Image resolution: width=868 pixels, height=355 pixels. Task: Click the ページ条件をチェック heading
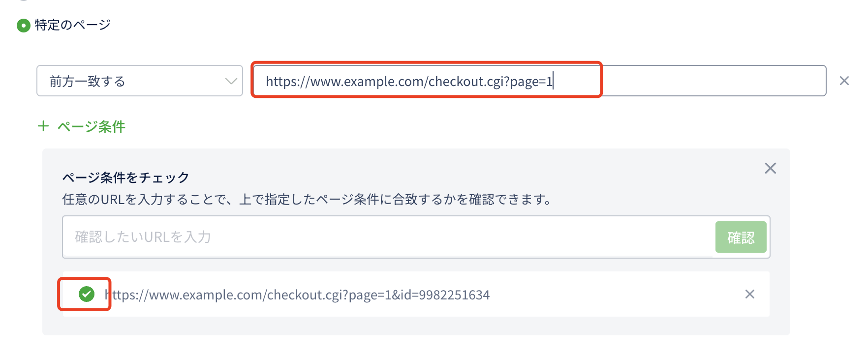point(126,177)
